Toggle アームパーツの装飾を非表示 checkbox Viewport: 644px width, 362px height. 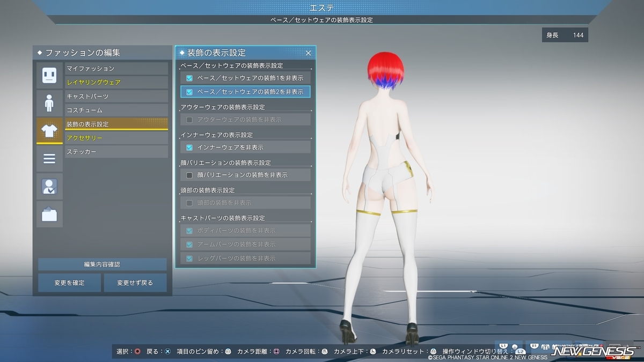point(189,245)
